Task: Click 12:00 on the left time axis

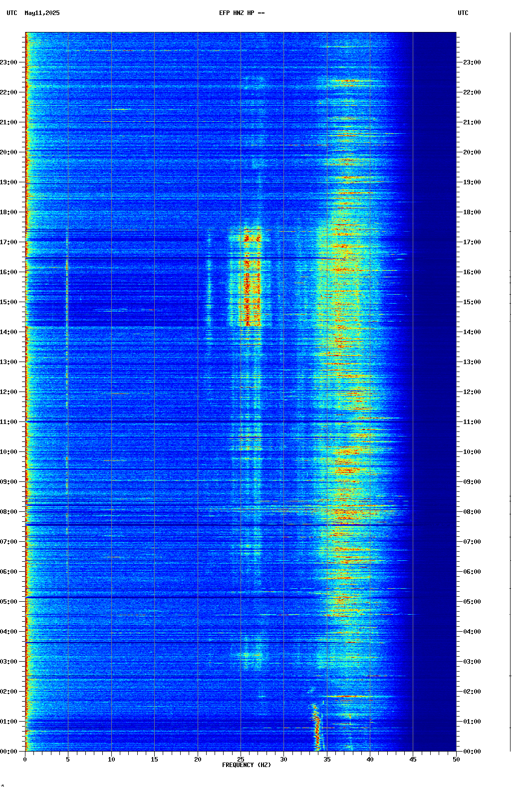Action: pos(8,392)
